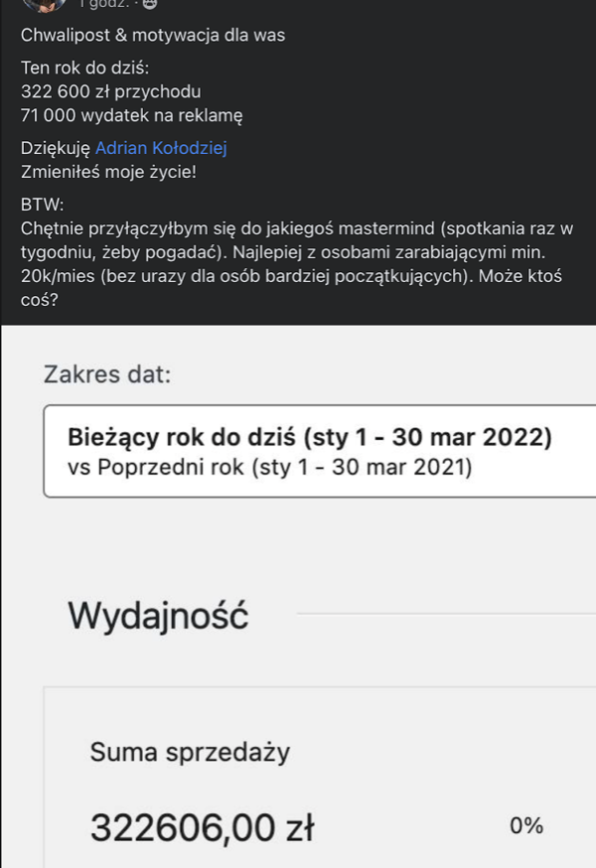Open the Zakres dat date range selector

(x=320, y=451)
